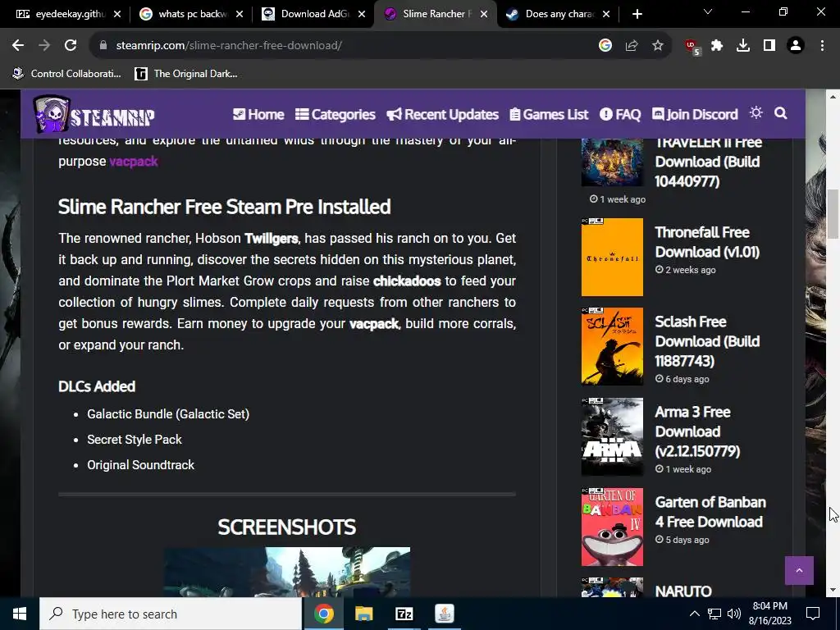
Task: Open Java app icon in taskbar
Action: click(444, 614)
